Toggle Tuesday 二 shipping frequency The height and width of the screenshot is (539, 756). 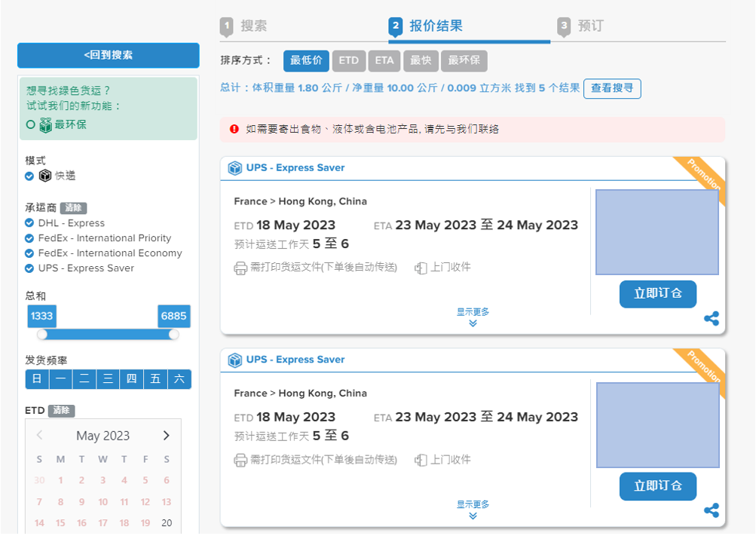coord(84,379)
